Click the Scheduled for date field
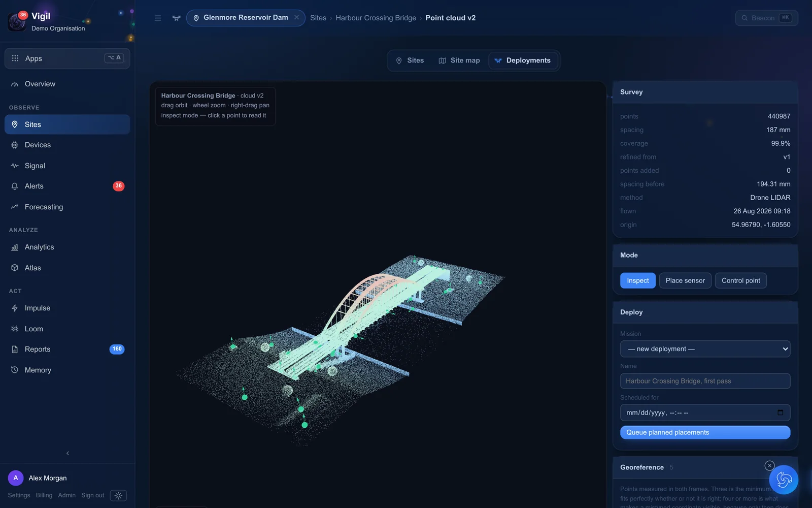Screen dimensions: 812x508 [705, 412]
